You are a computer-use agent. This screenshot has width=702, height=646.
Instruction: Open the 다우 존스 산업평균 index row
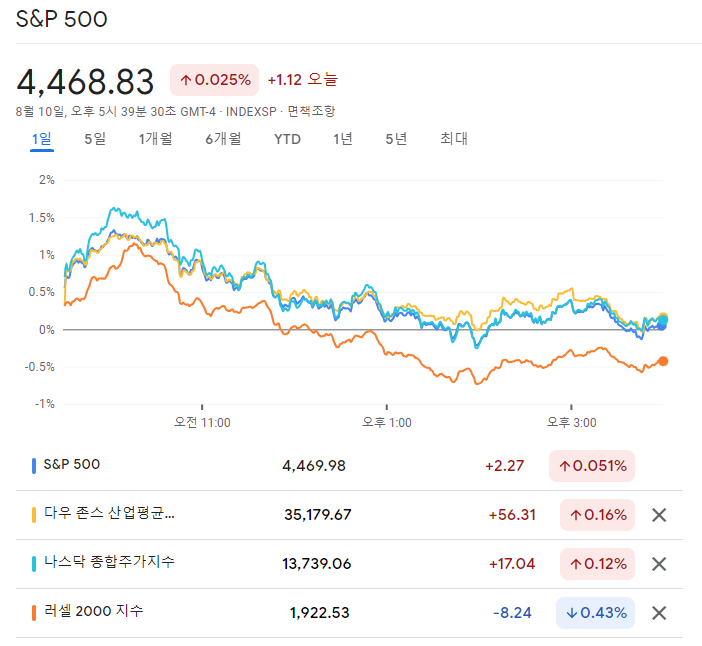pyautogui.click(x=349, y=515)
